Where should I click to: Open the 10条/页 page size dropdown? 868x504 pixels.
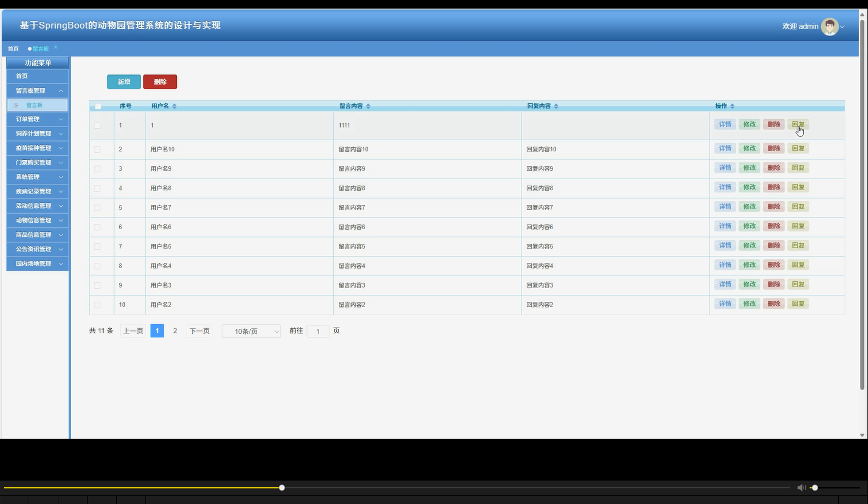(x=251, y=331)
